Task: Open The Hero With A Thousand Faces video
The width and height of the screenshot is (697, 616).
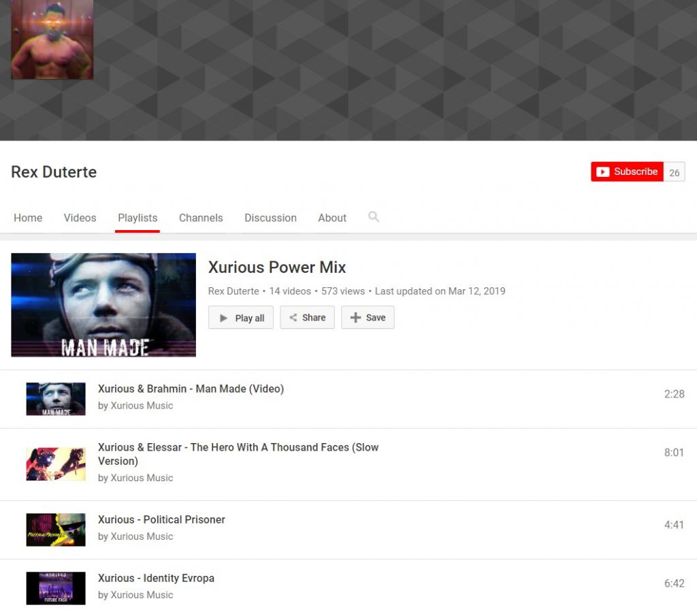Action: point(238,454)
